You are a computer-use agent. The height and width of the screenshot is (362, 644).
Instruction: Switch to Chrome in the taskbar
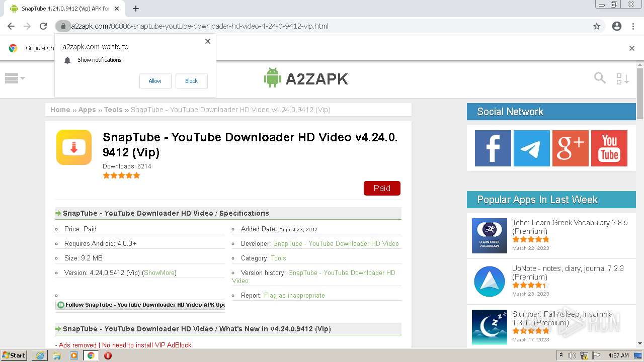91,355
